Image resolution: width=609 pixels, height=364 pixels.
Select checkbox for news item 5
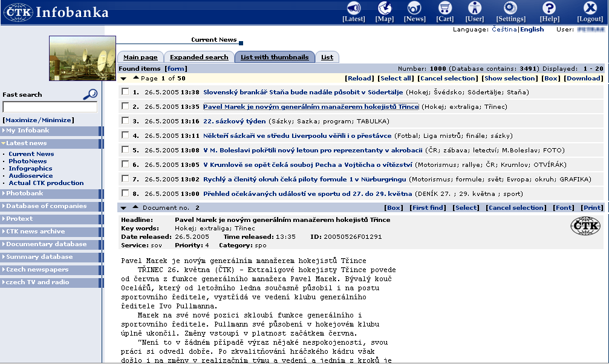(125, 150)
